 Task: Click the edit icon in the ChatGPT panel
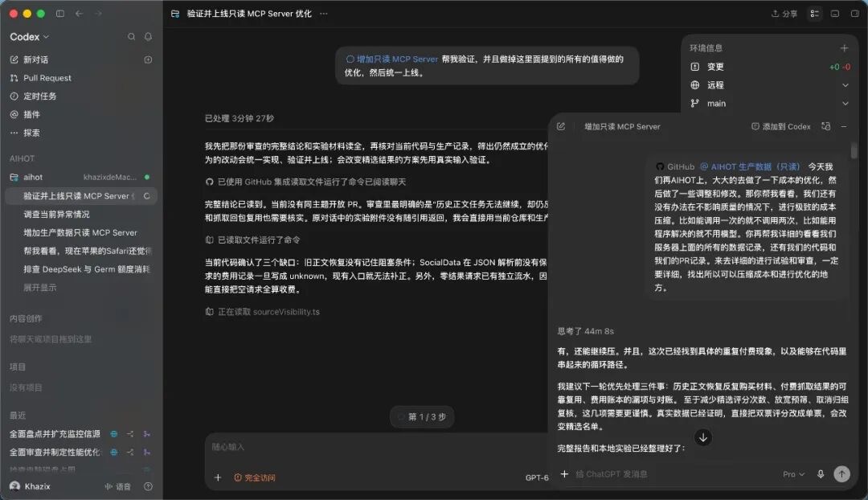tap(561, 126)
